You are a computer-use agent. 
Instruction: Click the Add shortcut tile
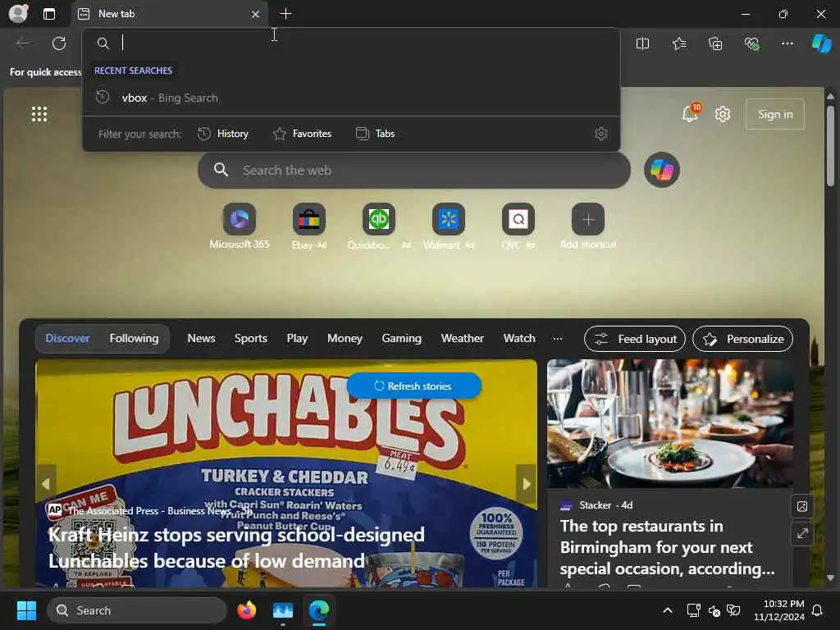[x=587, y=227]
